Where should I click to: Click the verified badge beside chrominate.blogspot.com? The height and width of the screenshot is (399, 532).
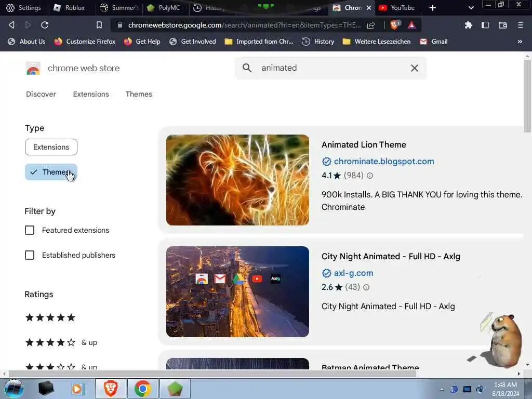326,162
